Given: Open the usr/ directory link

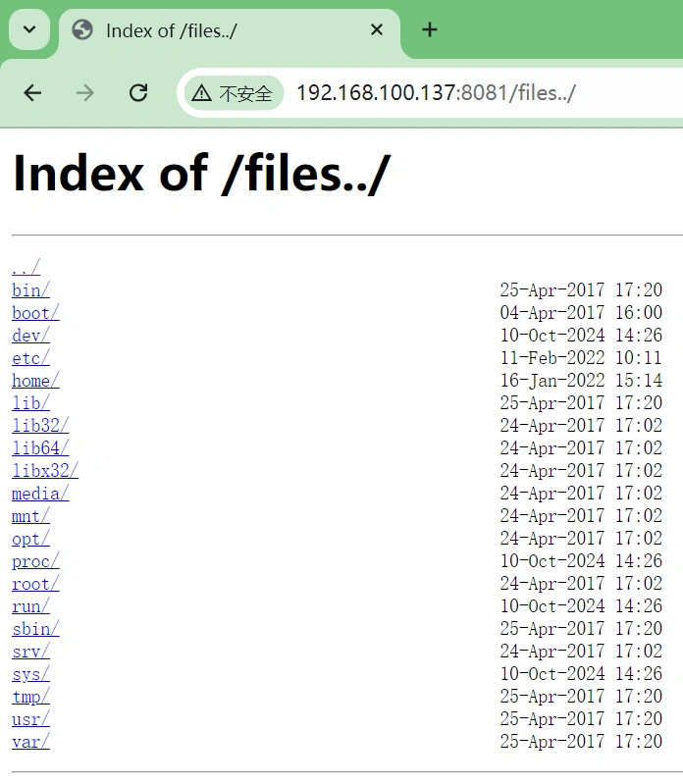Looking at the screenshot, I should (30, 719).
